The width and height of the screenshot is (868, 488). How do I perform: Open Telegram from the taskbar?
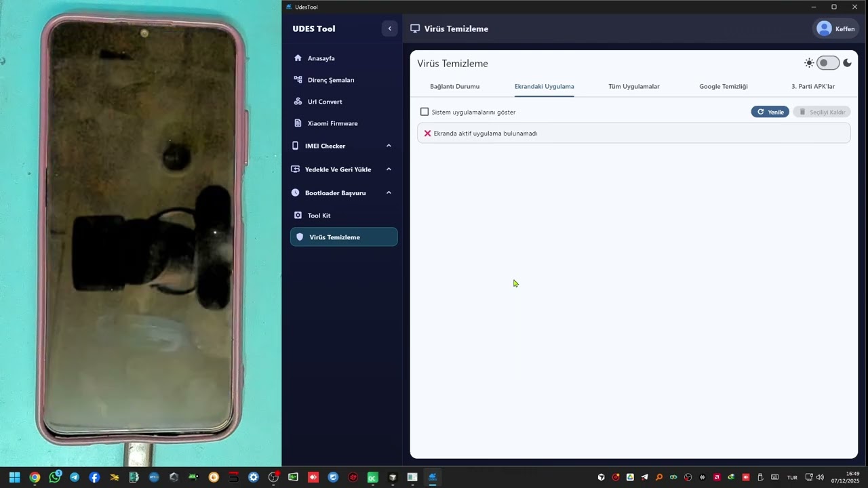pos(75,477)
